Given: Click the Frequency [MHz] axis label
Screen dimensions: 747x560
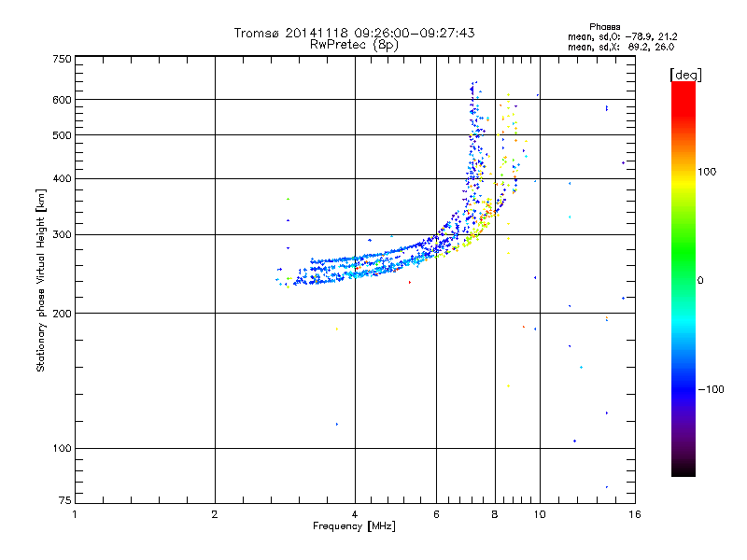Looking at the screenshot, I should coord(354,526).
